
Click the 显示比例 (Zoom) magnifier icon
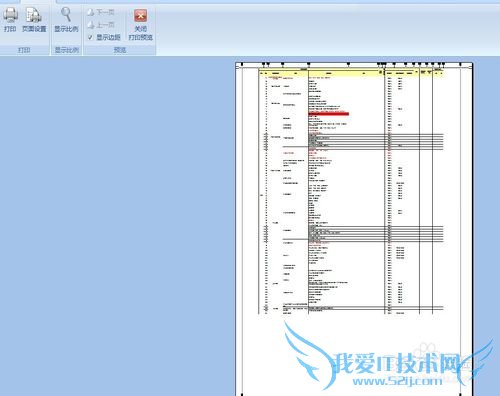[x=66, y=20]
